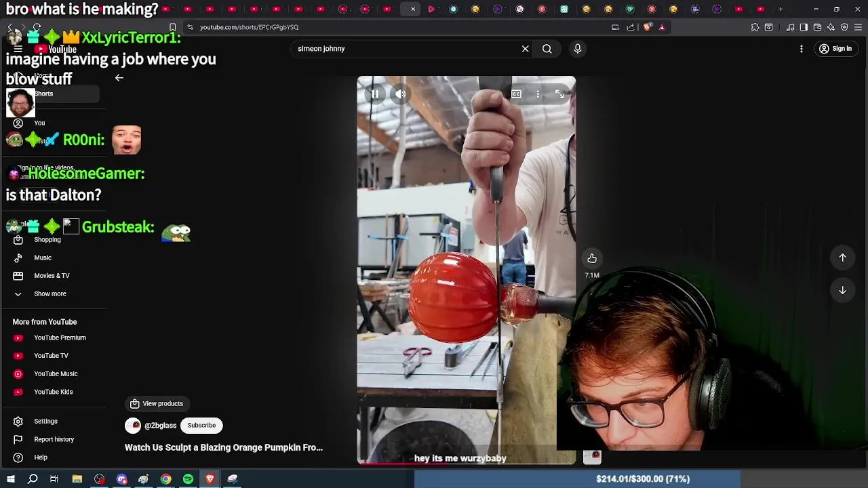This screenshot has height=488, width=868.
Task: Click the More from YouTube heading
Action: coord(45,322)
